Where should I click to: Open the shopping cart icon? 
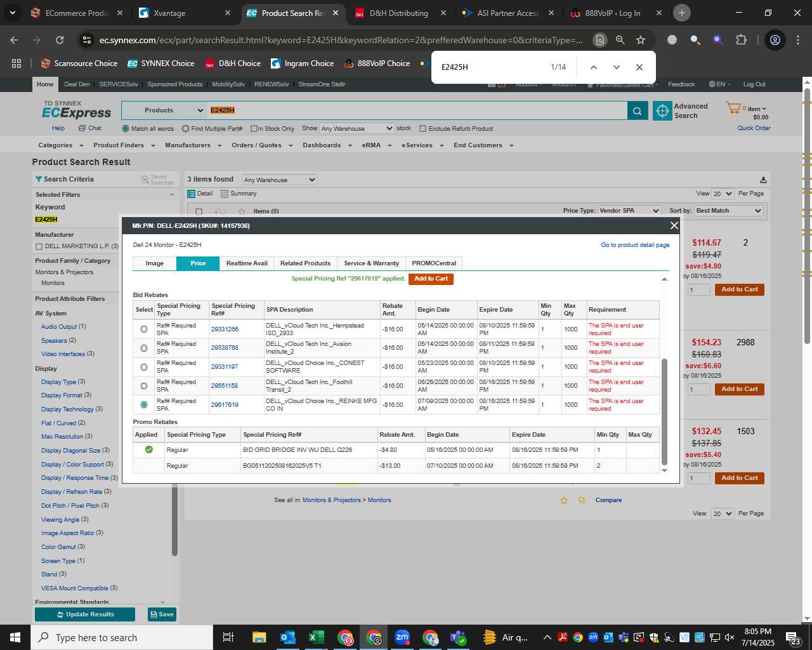pyautogui.click(x=733, y=108)
